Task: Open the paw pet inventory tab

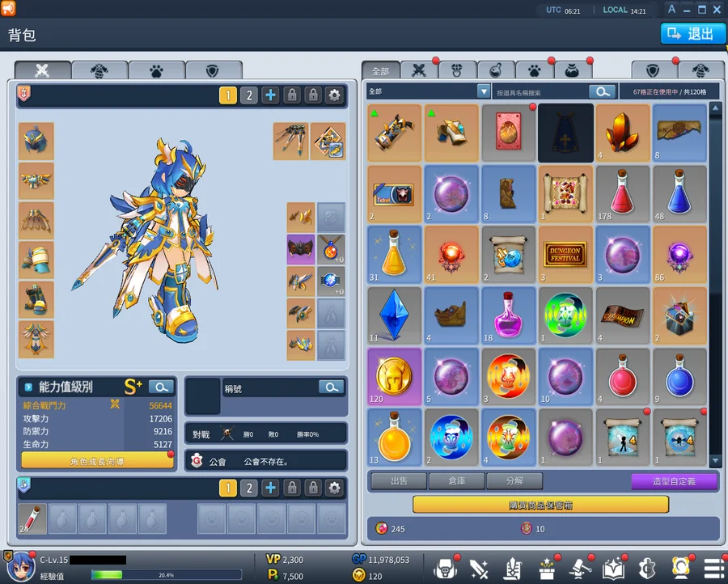Action: pos(535,70)
